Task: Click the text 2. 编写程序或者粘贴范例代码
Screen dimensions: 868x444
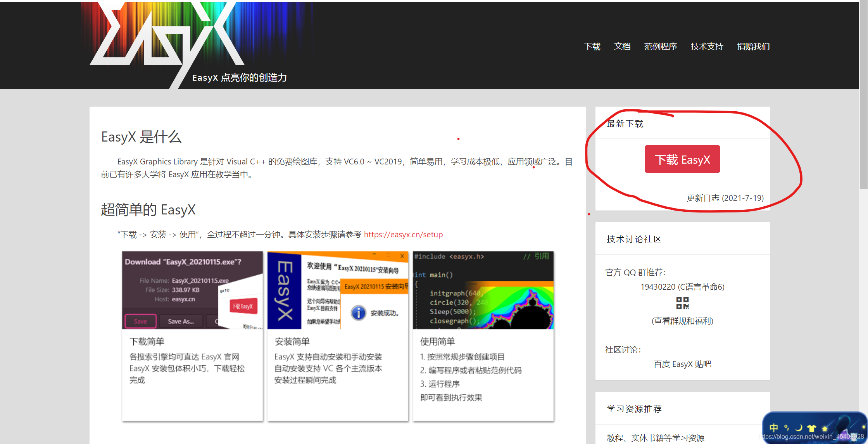Action: click(x=471, y=370)
